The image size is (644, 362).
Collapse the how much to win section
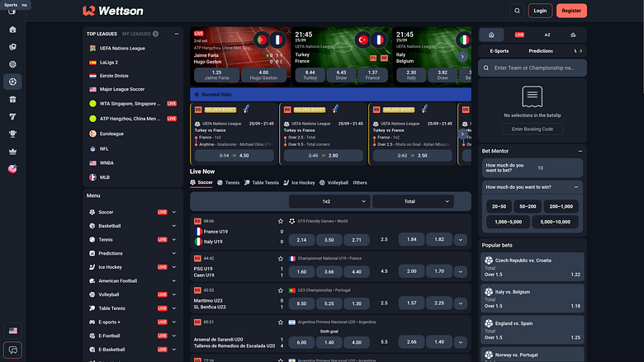(576, 187)
